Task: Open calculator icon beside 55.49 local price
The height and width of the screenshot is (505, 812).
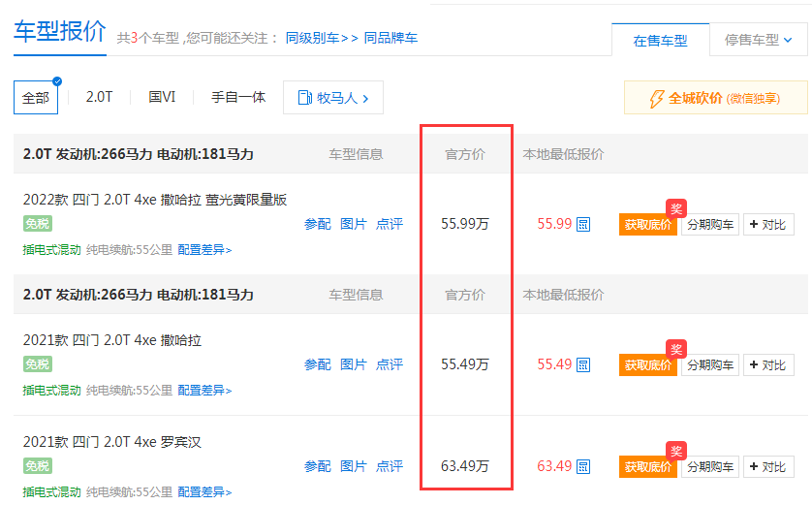Action: pyautogui.click(x=583, y=364)
